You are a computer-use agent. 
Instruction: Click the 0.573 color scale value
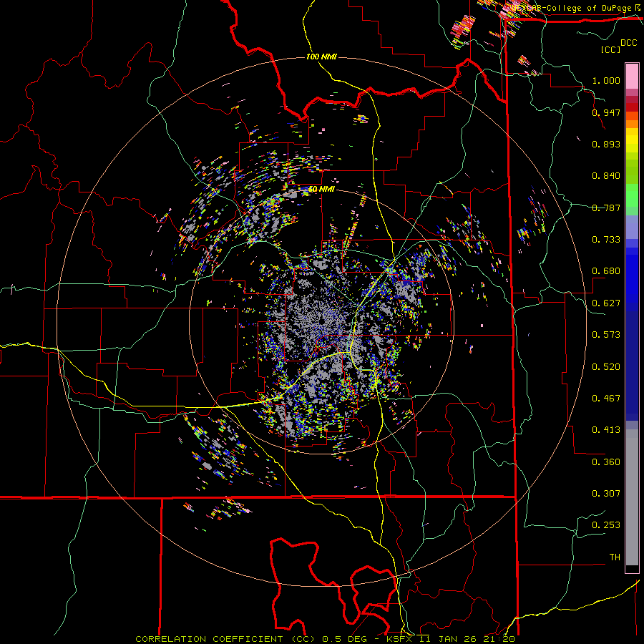(606, 335)
